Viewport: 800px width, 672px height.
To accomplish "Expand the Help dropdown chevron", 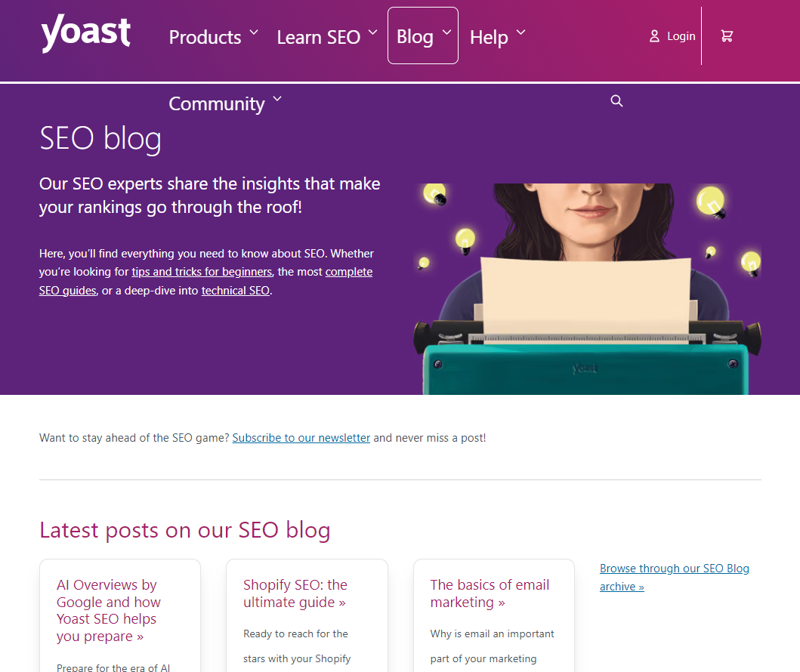I will pos(520,32).
